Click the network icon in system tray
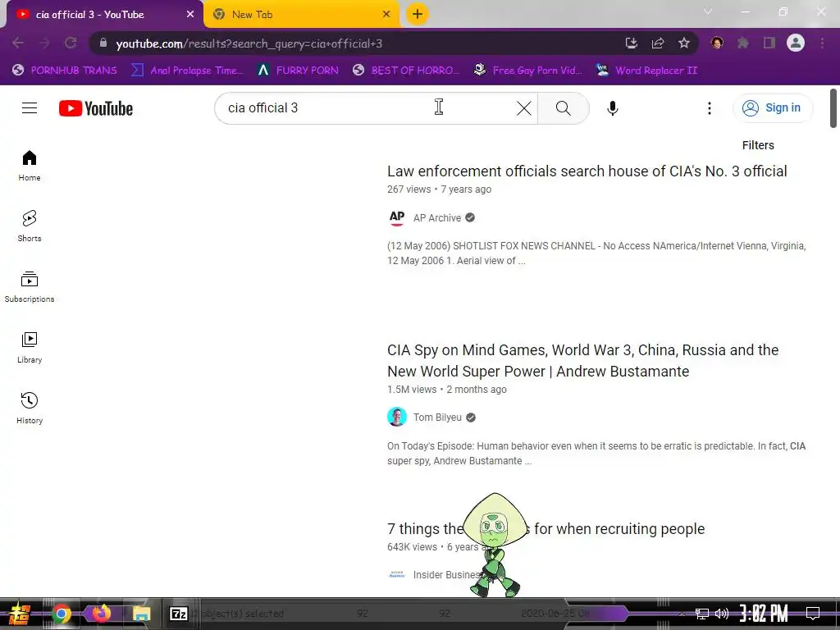Viewport: 840px width, 630px height. click(702, 614)
